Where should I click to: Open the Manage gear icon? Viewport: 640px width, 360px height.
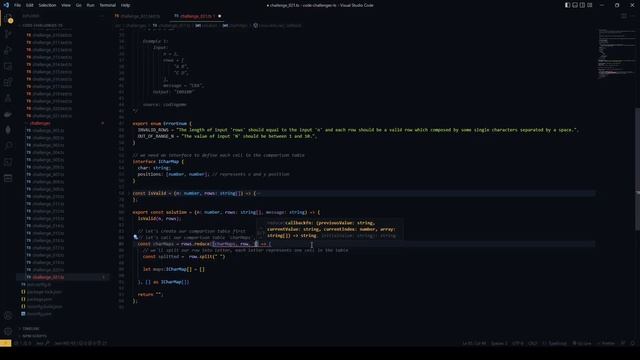pyautogui.click(x=8, y=331)
